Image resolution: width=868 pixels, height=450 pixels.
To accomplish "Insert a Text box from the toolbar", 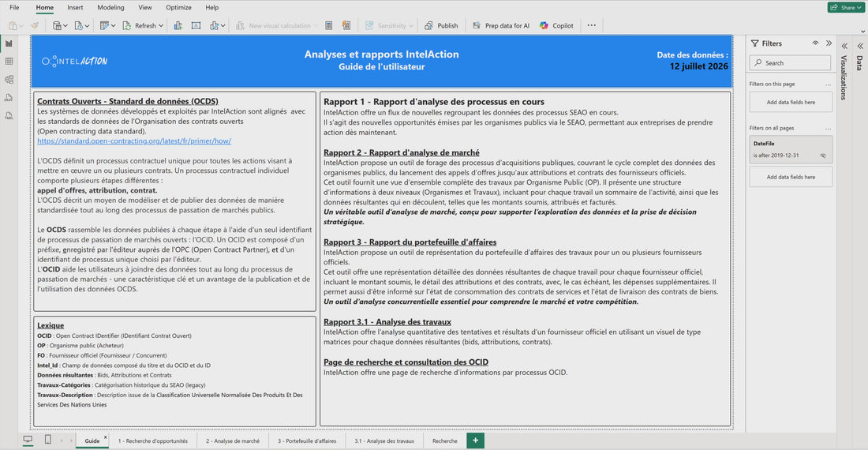I will point(196,25).
